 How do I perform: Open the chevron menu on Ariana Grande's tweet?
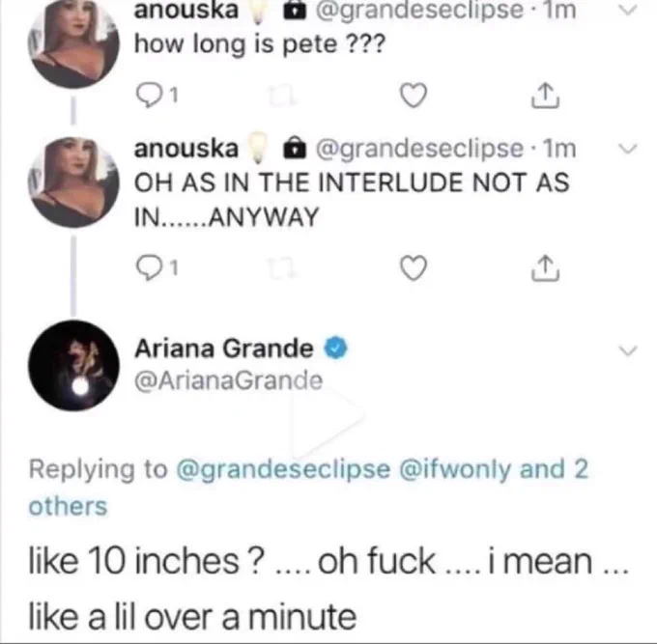click(x=628, y=350)
